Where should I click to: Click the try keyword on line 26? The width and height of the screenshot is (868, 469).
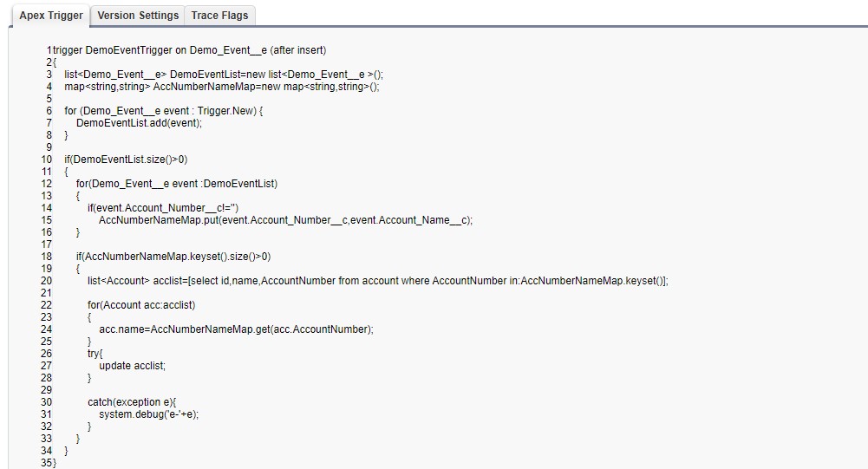click(95, 354)
